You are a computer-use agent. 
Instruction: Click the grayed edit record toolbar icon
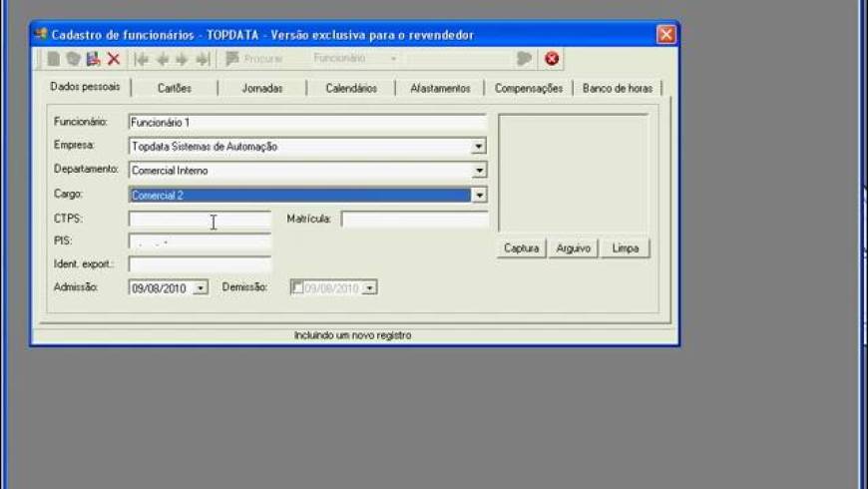73,59
